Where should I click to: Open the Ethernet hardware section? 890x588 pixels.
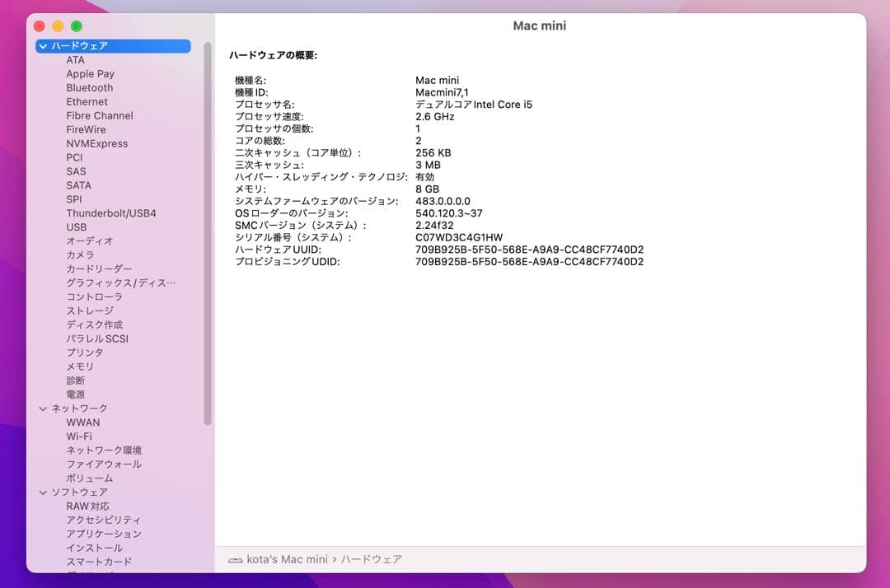click(x=88, y=101)
